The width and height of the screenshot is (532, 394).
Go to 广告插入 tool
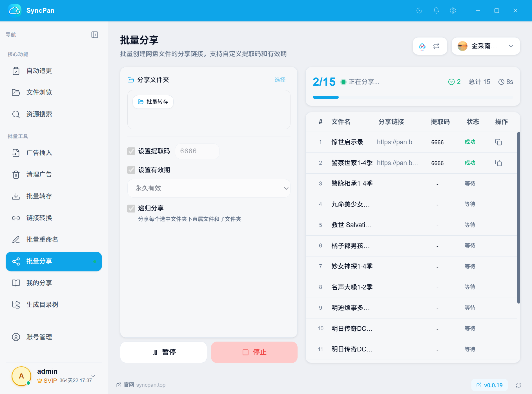54,153
